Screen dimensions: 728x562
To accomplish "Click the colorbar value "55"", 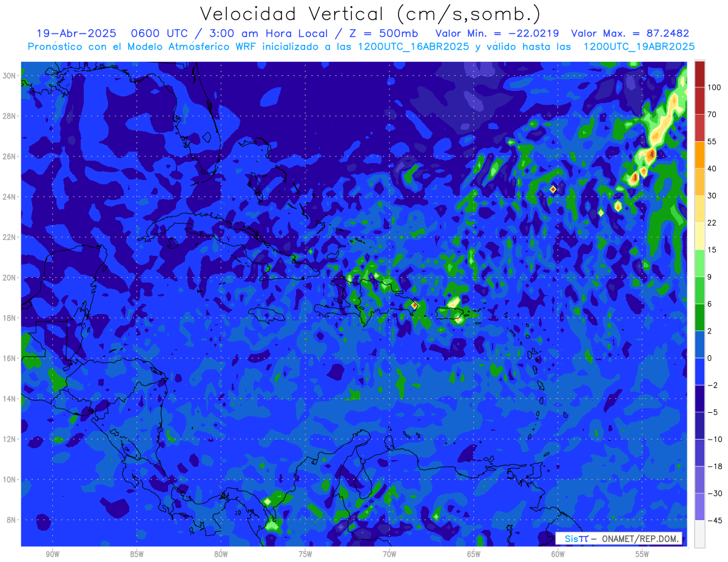I will pos(712,141).
